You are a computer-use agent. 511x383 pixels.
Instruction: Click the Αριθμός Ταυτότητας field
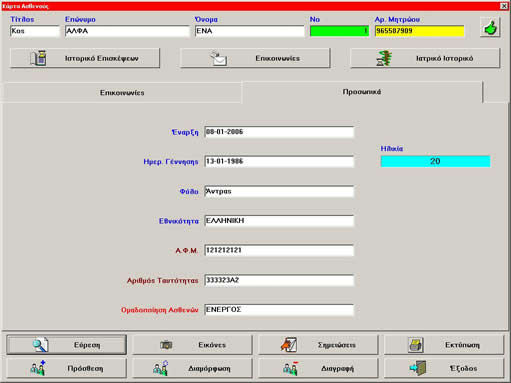[279, 280]
